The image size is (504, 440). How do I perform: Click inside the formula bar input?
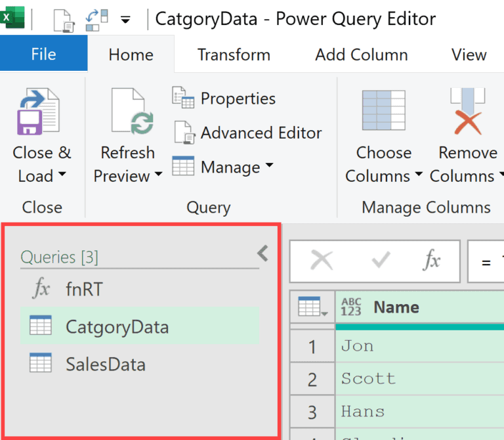coord(486,261)
